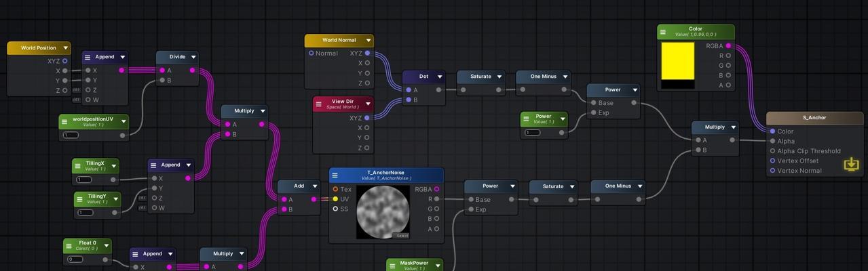
Task: Click the menu icon on the Float 0 node
Action: (69, 245)
